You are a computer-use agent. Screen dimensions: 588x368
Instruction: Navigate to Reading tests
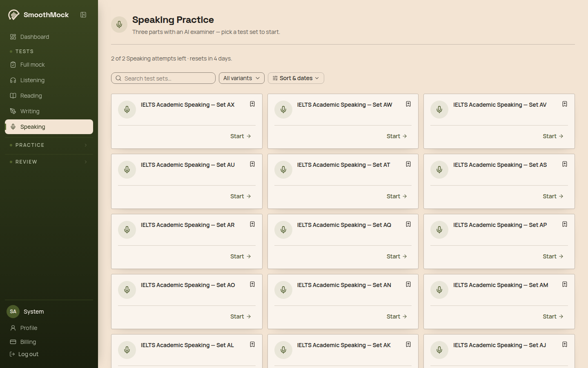pyautogui.click(x=49, y=96)
